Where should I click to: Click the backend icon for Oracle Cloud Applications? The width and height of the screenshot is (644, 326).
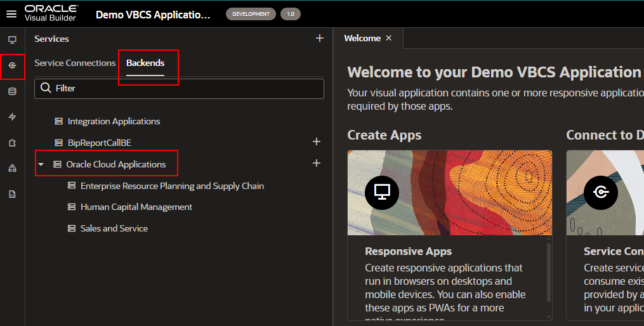(57, 164)
